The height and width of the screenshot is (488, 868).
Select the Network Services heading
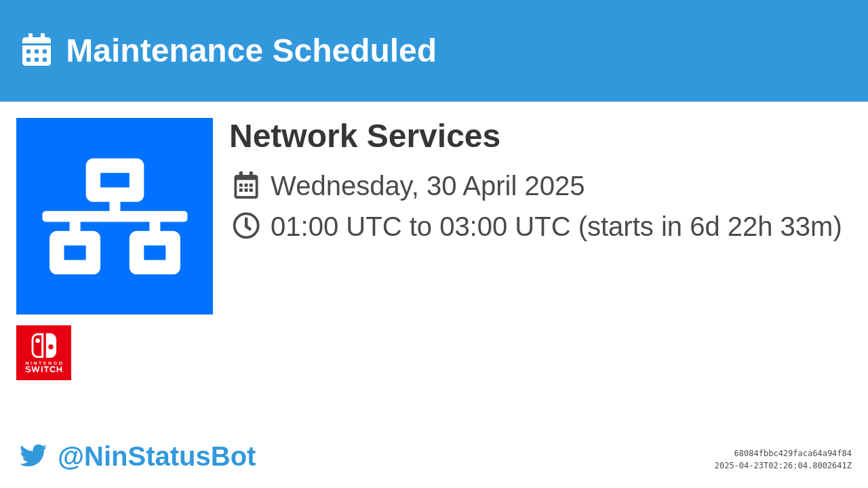[365, 136]
